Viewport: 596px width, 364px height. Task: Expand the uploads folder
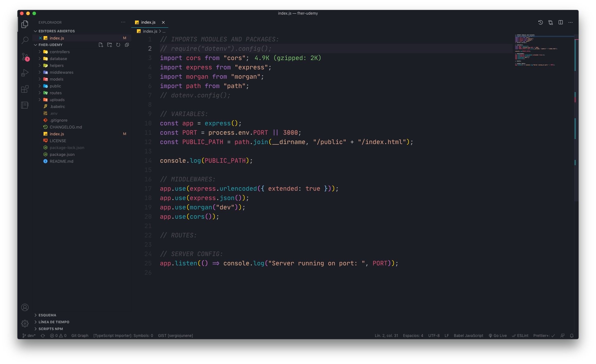tap(82, 100)
